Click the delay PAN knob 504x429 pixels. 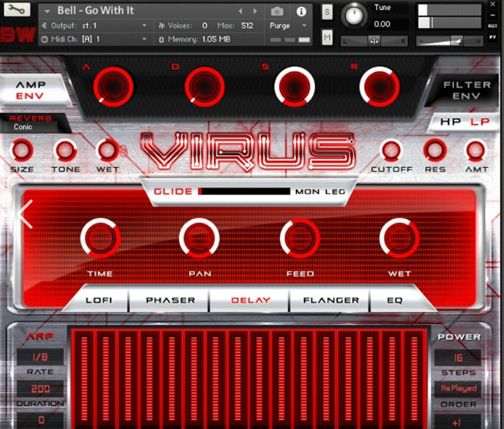coord(199,238)
